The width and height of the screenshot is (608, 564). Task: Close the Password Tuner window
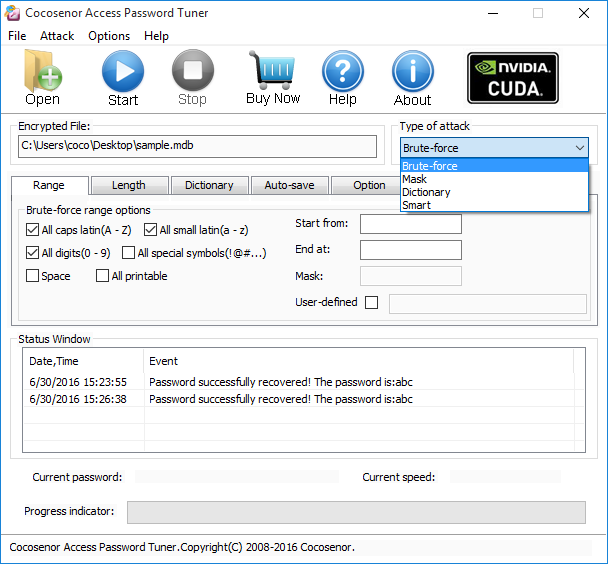584,13
